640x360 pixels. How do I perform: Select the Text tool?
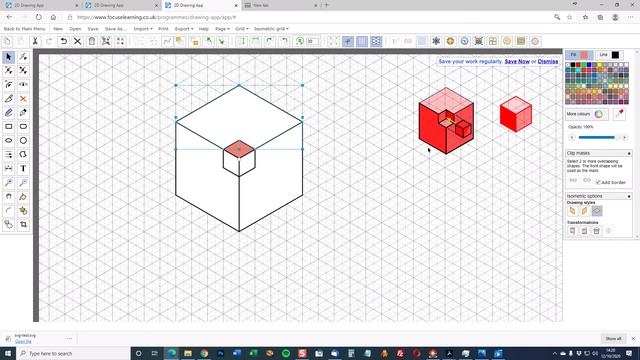pos(23,169)
